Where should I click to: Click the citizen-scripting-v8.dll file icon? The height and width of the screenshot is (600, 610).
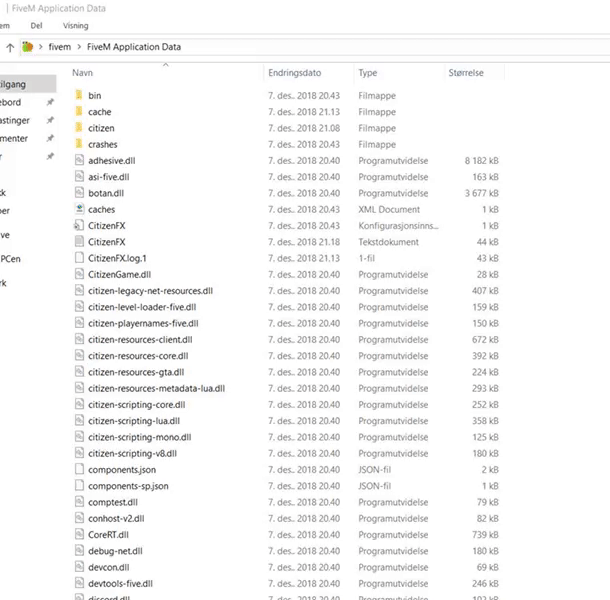click(x=79, y=453)
